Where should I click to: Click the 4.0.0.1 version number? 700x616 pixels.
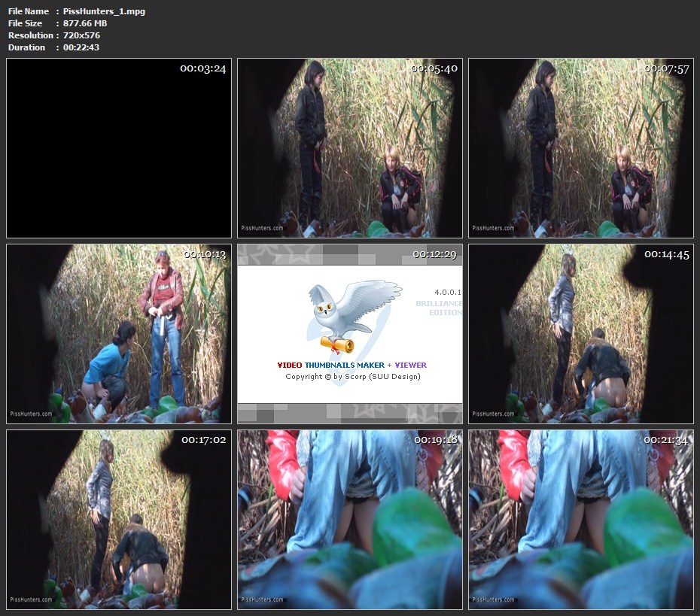447,291
